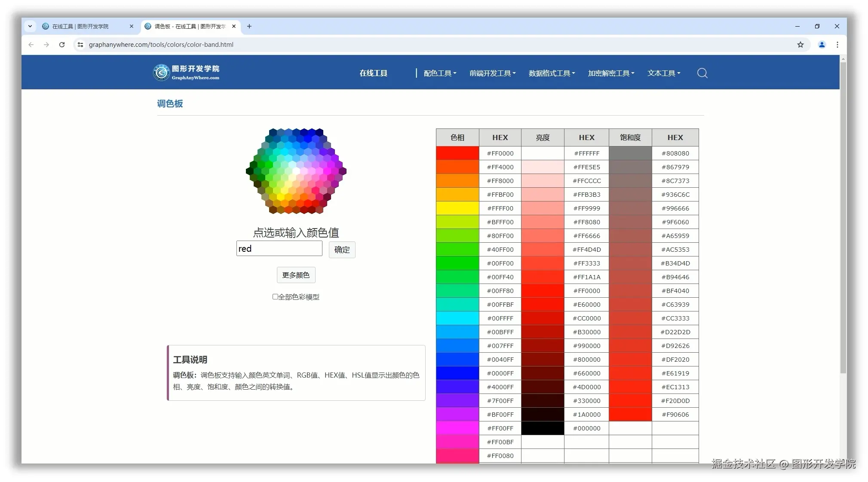Click the 确定 button
This screenshot has width=868, height=482.
342,250
